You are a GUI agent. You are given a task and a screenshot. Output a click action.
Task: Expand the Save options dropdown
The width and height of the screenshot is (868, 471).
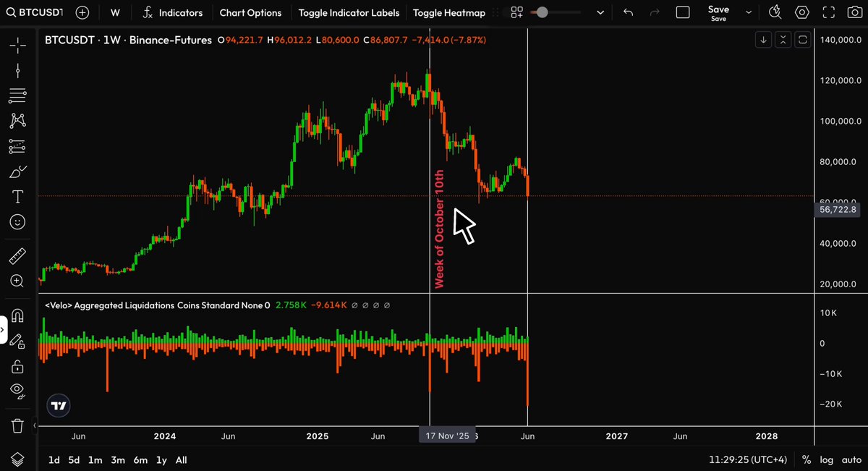748,12
